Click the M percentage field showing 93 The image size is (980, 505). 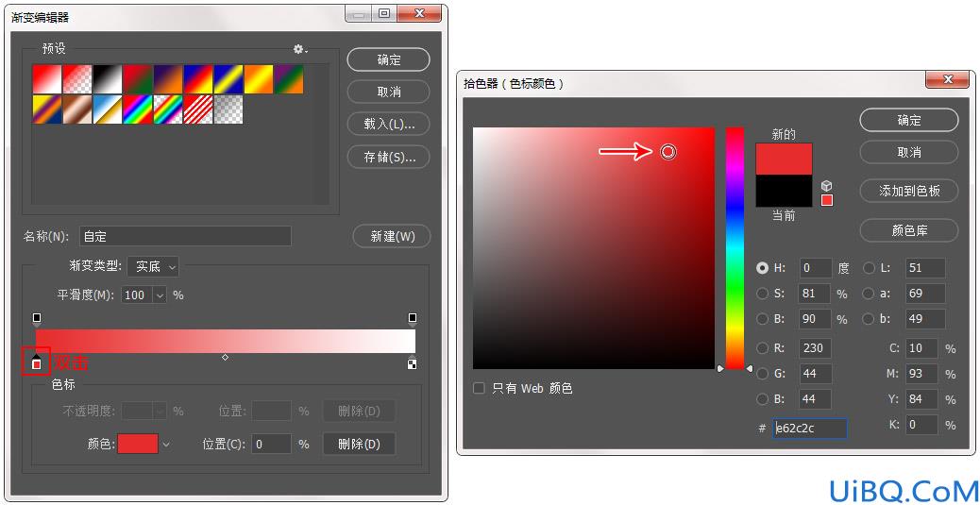pyautogui.click(x=921, y=374)
